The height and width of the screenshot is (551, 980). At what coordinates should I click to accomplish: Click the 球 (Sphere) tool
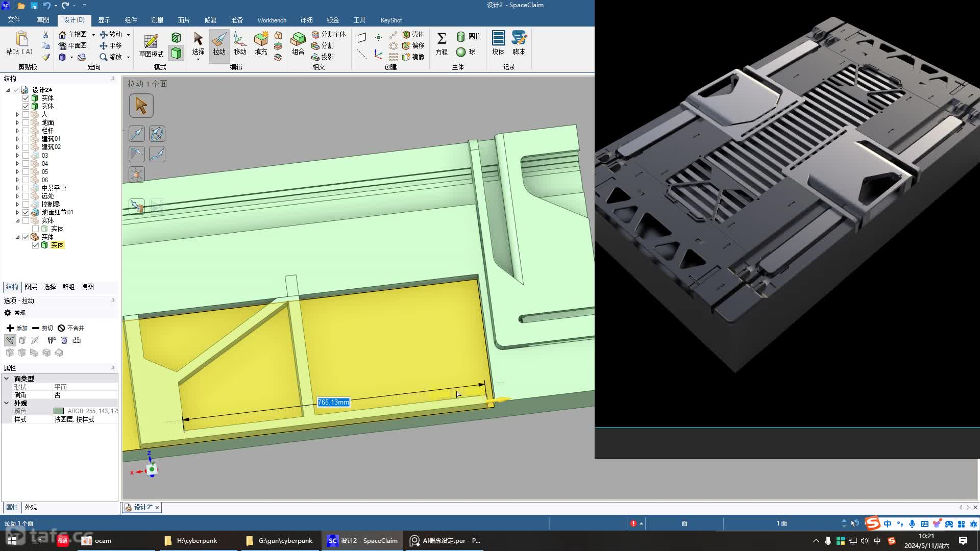465,52
